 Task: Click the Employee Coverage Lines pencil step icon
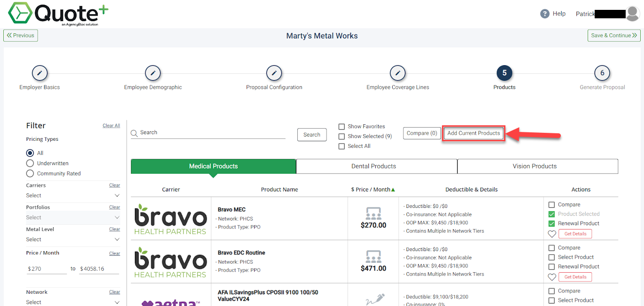coord(398,73)
